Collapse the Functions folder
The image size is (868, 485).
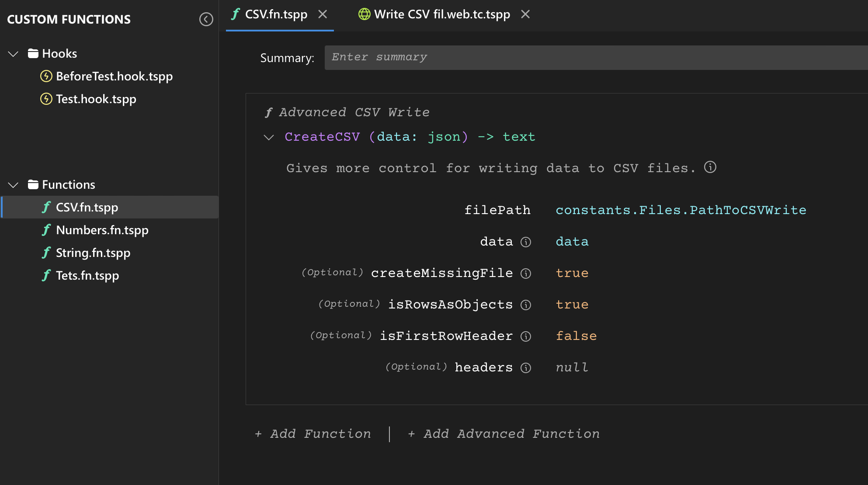point(13,184)
